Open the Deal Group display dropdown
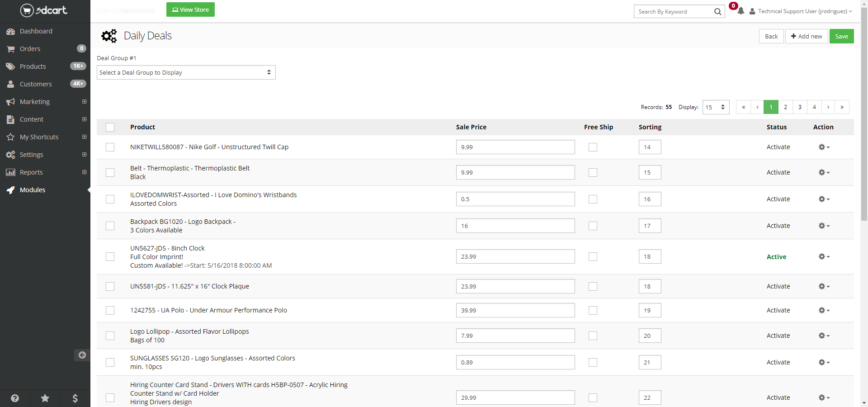 [186, 72]
